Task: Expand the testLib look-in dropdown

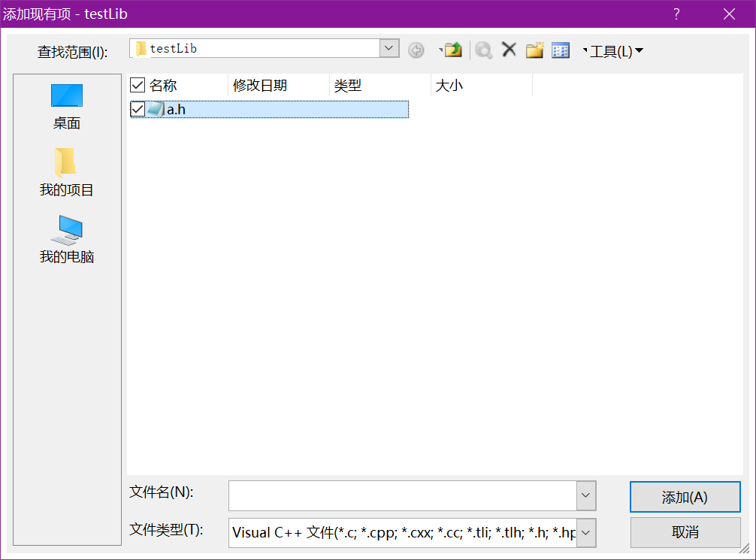Action: tap(389, 48)
